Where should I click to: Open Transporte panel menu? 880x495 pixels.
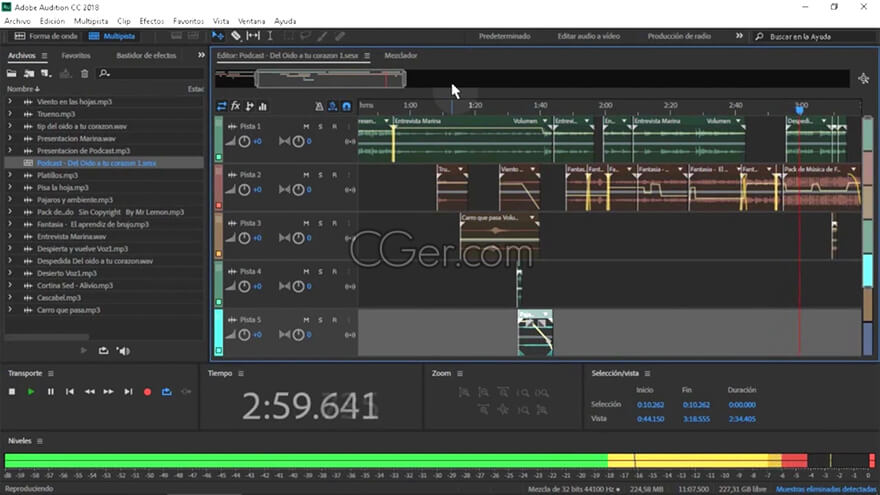pos(51,373)
